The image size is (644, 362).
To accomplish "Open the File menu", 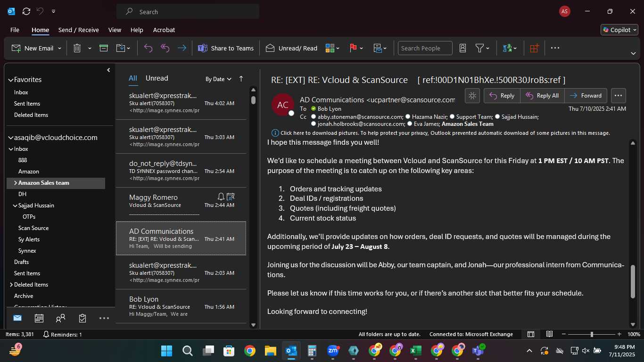I will [15, 30].
